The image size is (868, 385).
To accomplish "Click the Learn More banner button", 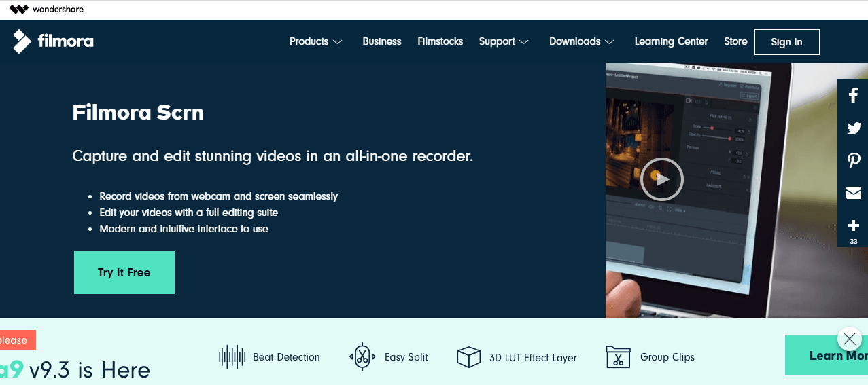I will pos(827,355).
